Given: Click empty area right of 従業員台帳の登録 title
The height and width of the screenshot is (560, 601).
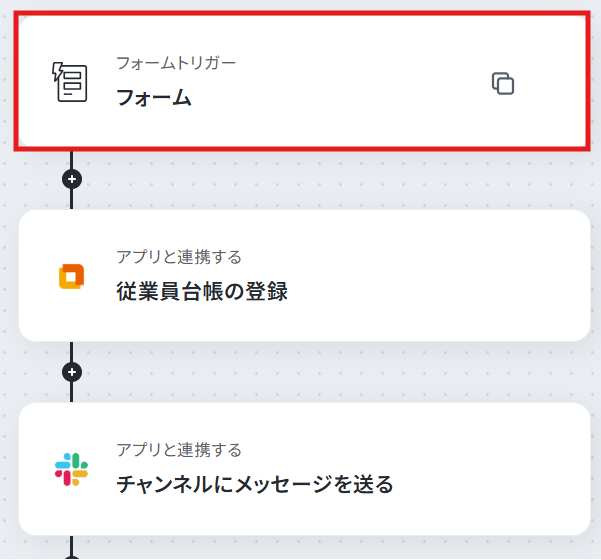Looking at the screenshot, I should click(437, 291).
